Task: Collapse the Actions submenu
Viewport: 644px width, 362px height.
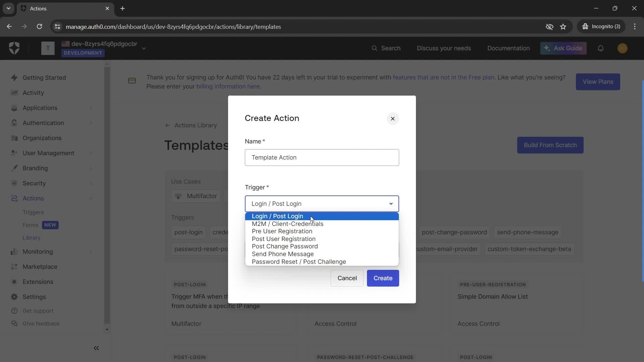Action: pos(91,198)
